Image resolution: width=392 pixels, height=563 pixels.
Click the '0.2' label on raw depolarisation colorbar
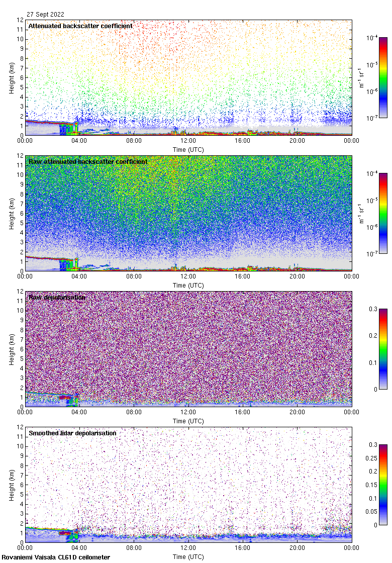[373, 336]
